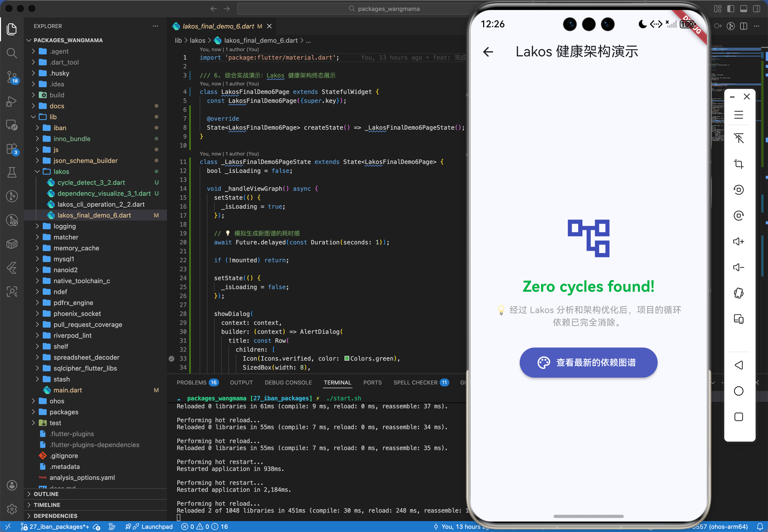Tap the back arrow in app bar

click(488, 52)
